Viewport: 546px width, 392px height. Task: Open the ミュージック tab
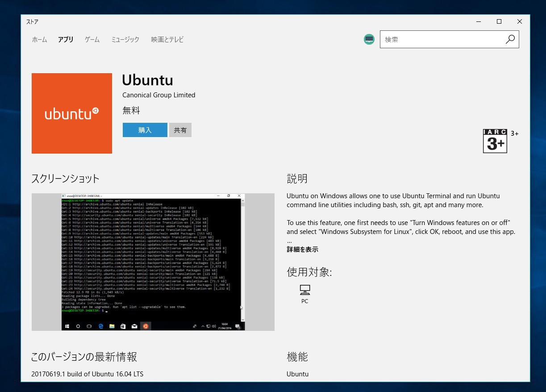click(125, 39)
